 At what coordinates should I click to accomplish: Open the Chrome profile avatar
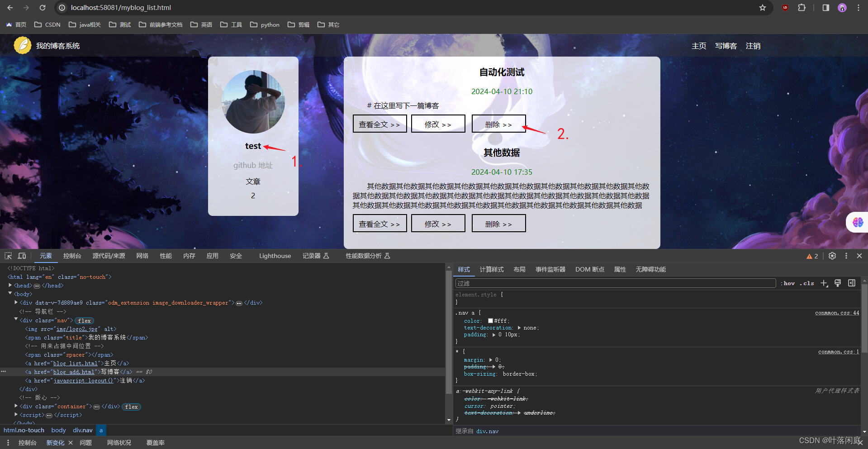coord(842,8)
